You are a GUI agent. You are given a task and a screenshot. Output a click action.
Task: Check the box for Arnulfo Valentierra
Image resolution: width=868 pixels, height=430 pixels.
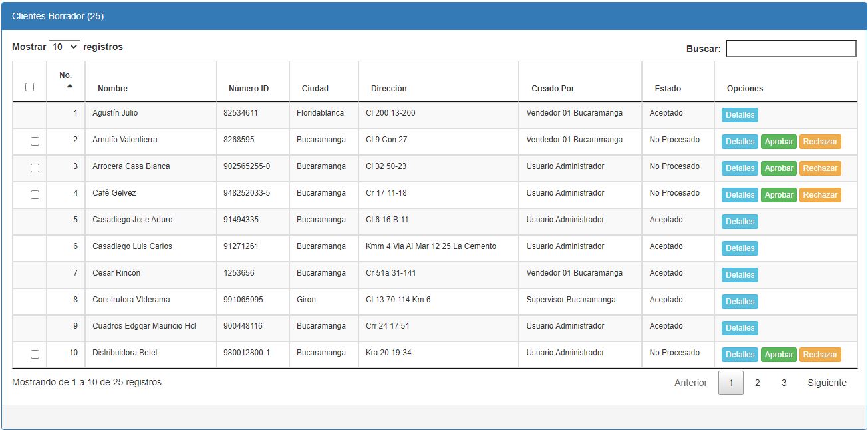click(x=35, y=141)
